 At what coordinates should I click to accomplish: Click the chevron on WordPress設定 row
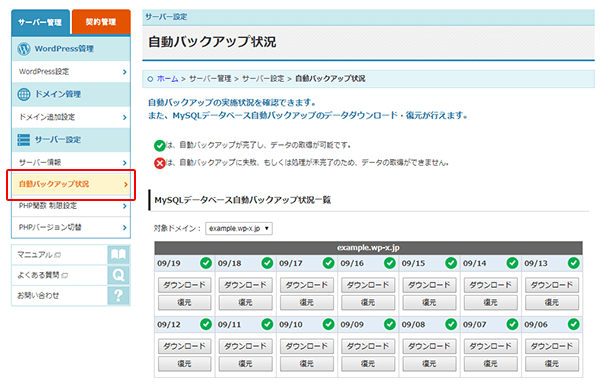(125, 72)
